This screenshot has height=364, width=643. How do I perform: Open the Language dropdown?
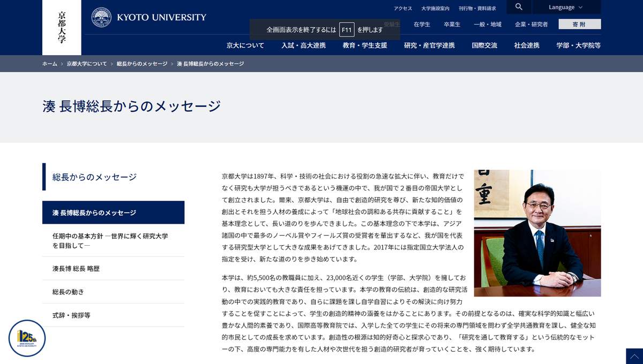[565, 7]
